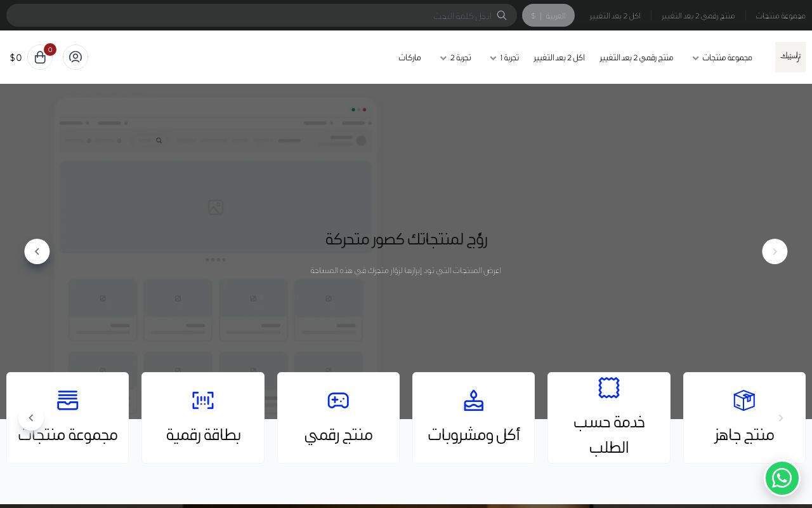
Task: Click the cake icon for أكل ومشروبات
Action: (x=473, y=401)
